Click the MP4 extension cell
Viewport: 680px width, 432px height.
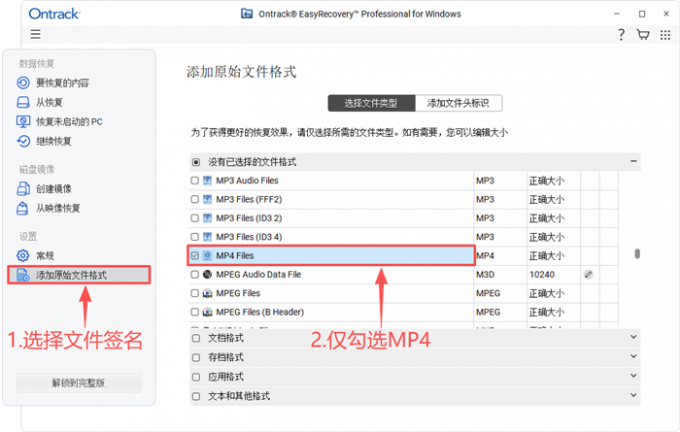tap(485, 255)
